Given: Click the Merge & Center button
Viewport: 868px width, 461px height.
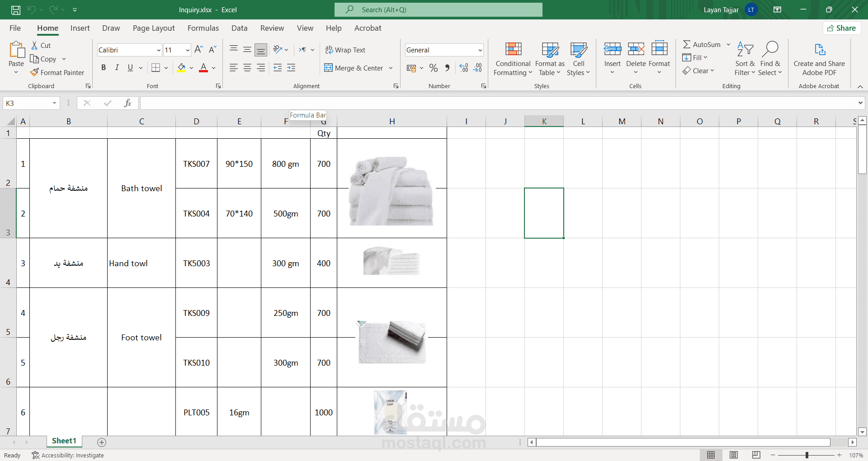Looking at the screenshot, I should 354,68.
